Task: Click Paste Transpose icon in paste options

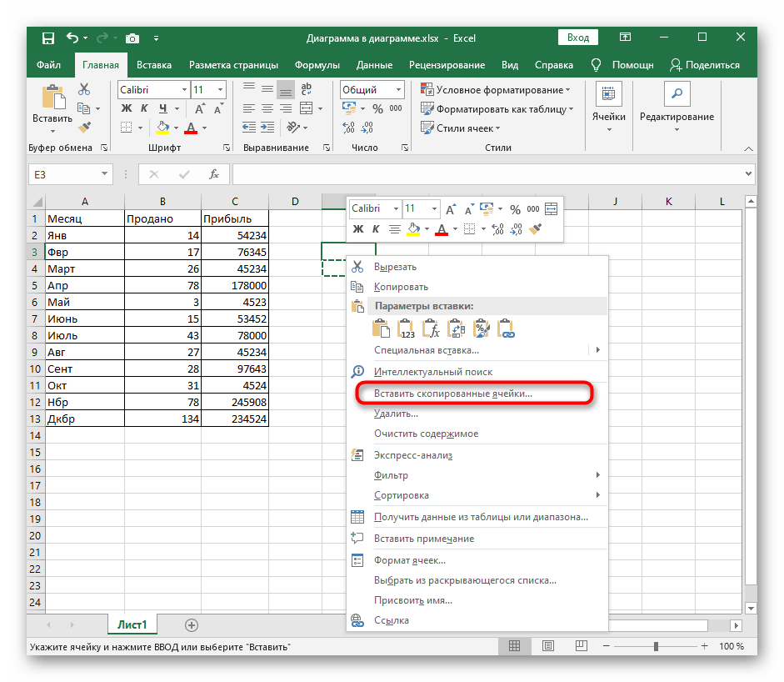Action: pyautogui.click(x=456, y=328)
